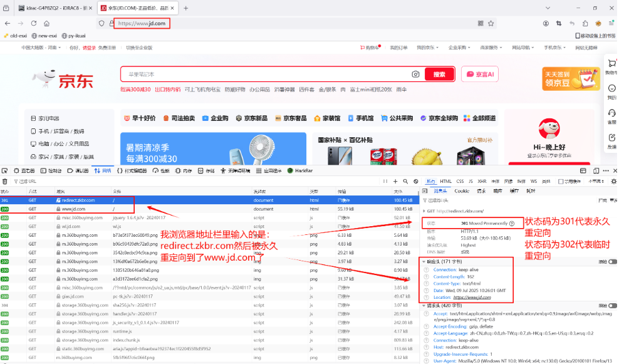The image size is (629, 364).
Task: Open the 京言AI button
Action: pyautogui.click(x=480, y=75)
